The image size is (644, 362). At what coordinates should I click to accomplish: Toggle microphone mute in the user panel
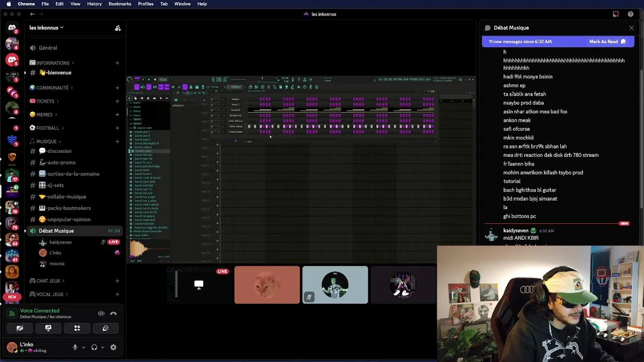click(x=75, y=347)
